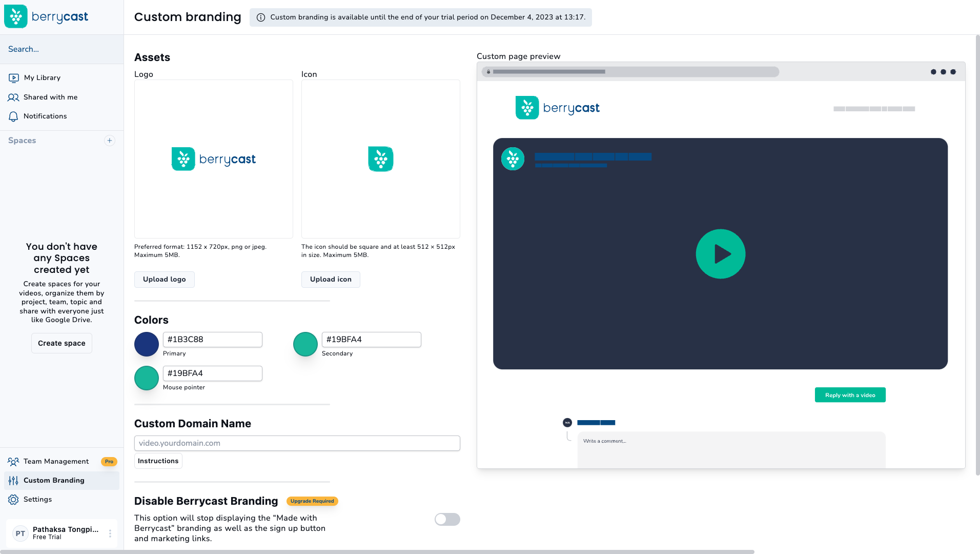Click the trial info icon in banner
The height and width of the screenshot is (554, 980).
click(x=261, y=17)
